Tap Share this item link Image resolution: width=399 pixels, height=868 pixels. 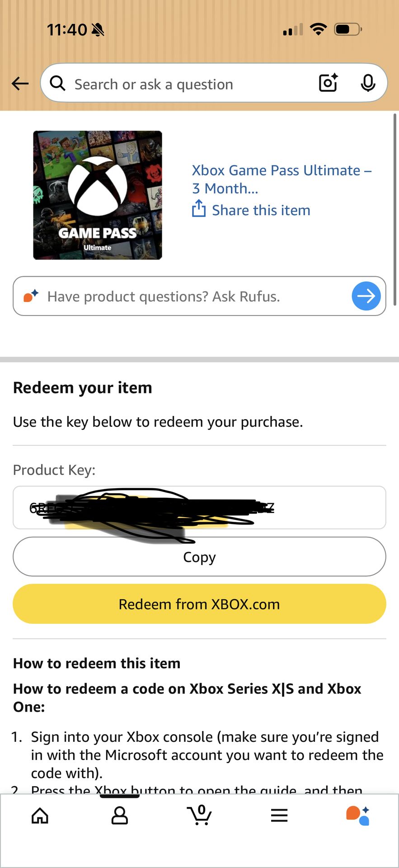tap(261, 210)
